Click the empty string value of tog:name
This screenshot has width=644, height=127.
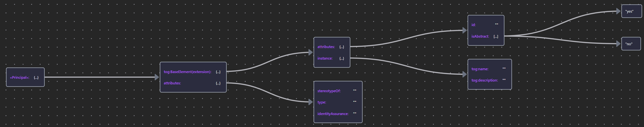(x=504, y=69)
